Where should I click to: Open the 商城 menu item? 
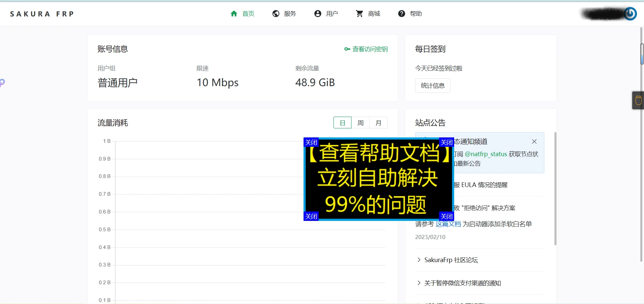click(x=374, y=13)
